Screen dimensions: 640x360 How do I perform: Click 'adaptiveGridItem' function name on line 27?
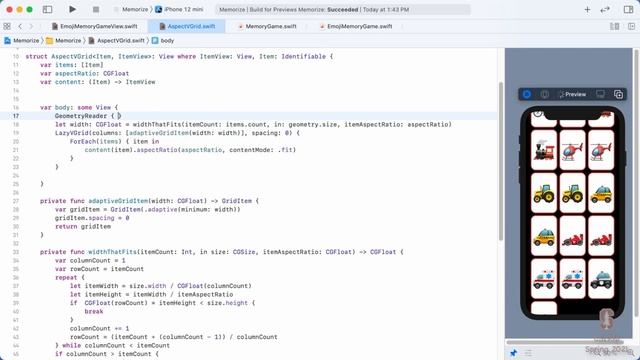tap(118, 201)
